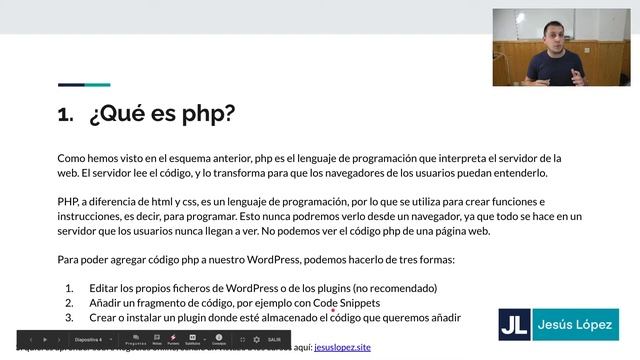The width and height of the screenshot is (640, 360).
Task: Go to the previous slide arrow
Action: point(31,340)
